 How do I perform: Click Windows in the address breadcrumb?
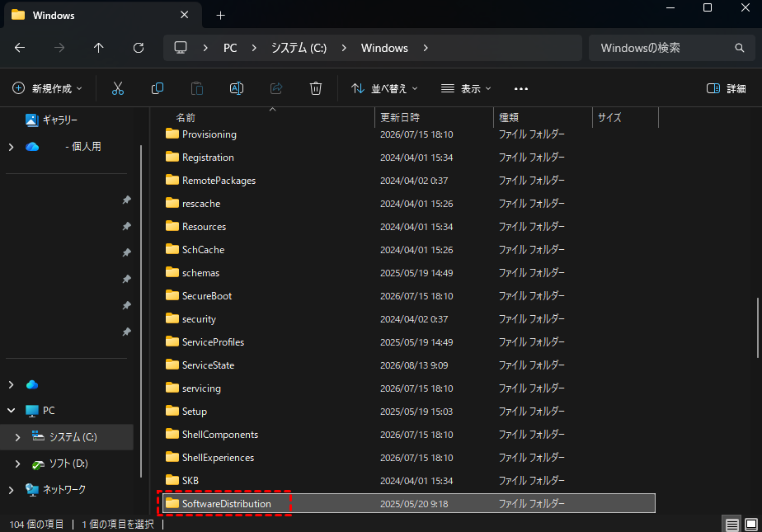(x=384, y=48)
